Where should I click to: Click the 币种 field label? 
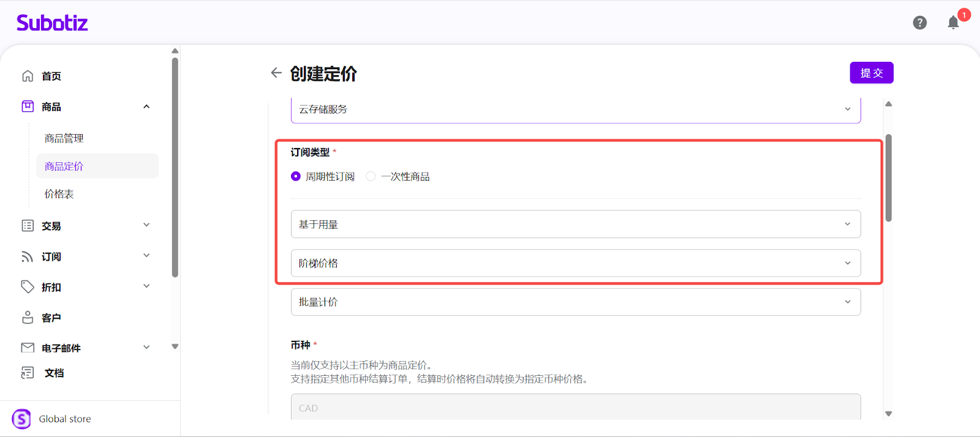300,345
